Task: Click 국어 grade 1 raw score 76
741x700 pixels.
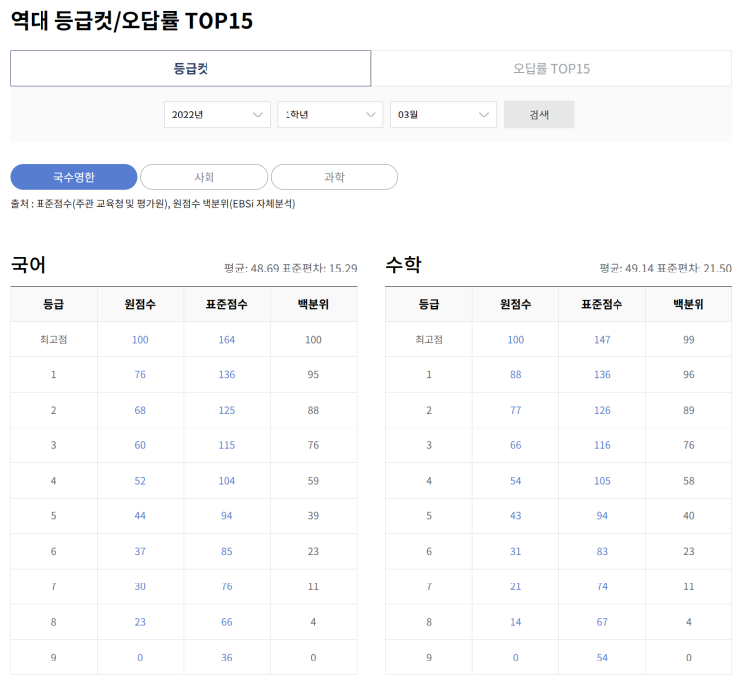Action: coord(140,374)
